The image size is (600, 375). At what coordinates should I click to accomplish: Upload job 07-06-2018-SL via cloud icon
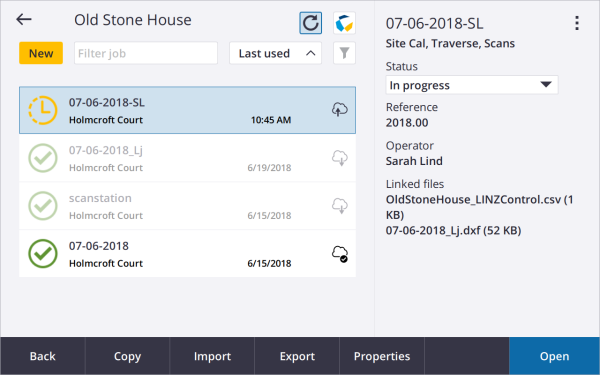coord(339,110)
